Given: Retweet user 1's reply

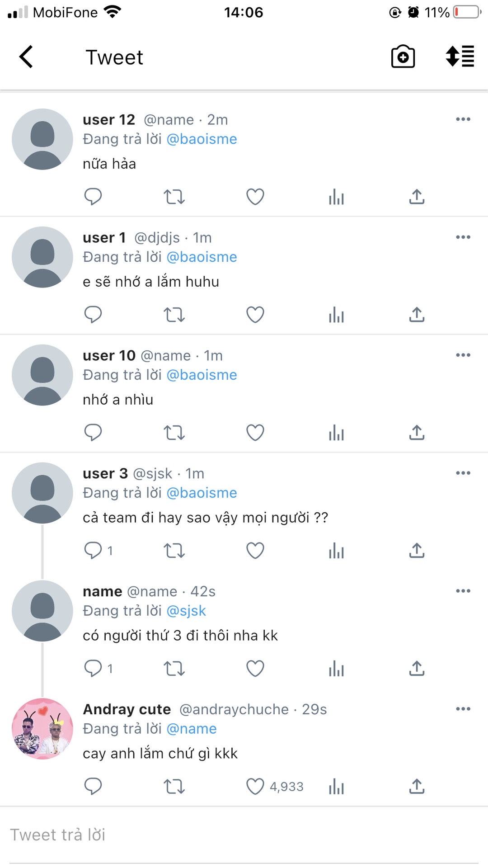Looking at the screenshot, I should 174,315.
